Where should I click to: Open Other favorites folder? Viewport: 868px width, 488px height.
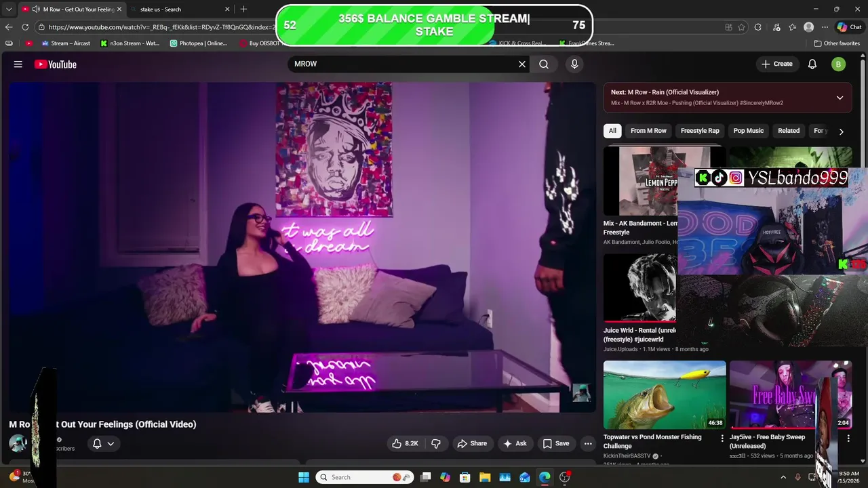pyautogui.click(x=837, y=43)
